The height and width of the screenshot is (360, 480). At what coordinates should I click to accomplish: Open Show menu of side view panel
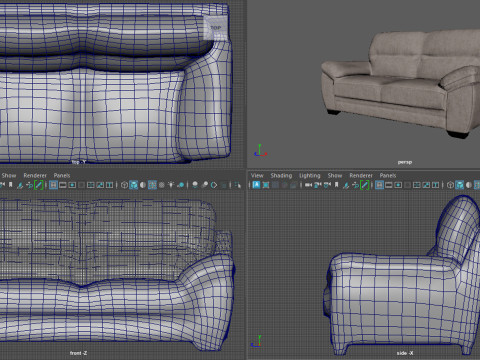click(x=335, y=175)
